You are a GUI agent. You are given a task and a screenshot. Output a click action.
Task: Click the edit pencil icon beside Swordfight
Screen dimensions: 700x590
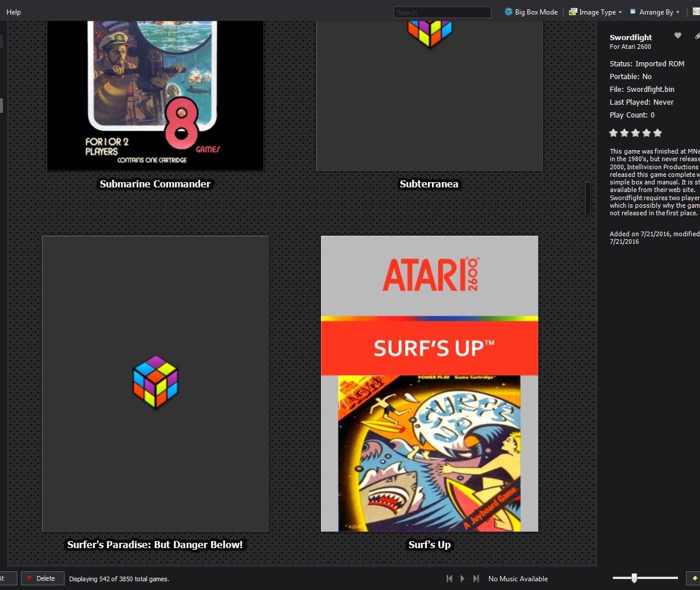(x=697, y=36)
